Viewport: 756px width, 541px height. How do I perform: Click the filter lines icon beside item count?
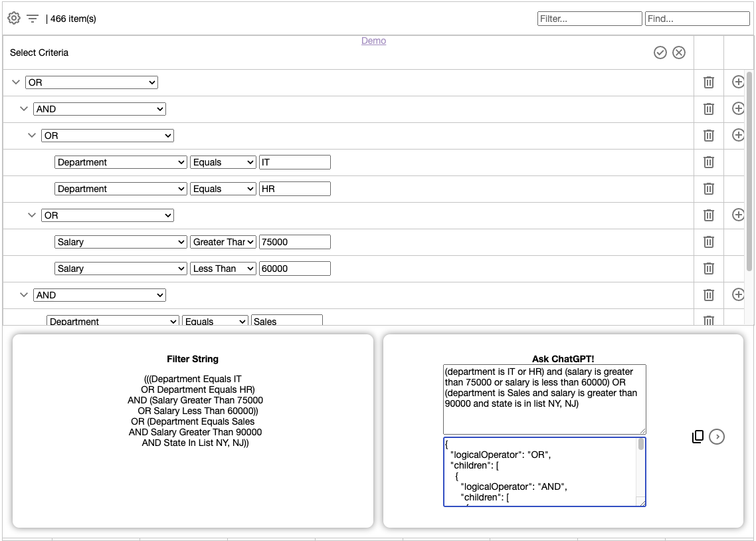[x=33, y=19]
